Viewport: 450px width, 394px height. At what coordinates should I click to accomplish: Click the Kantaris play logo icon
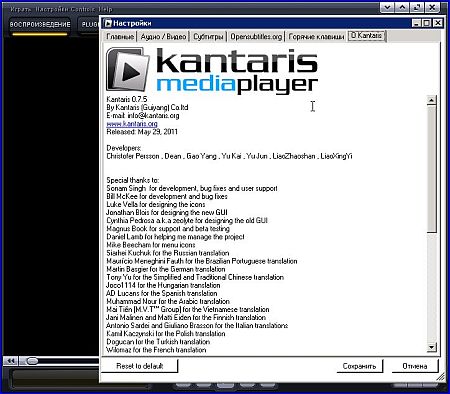pos(128,69)
